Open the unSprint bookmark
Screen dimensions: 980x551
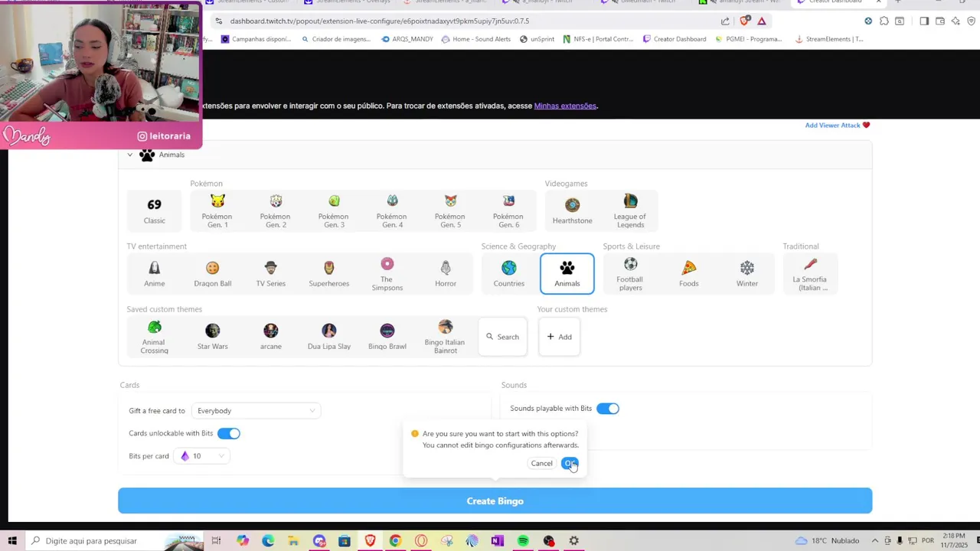(x=537, y=39)
